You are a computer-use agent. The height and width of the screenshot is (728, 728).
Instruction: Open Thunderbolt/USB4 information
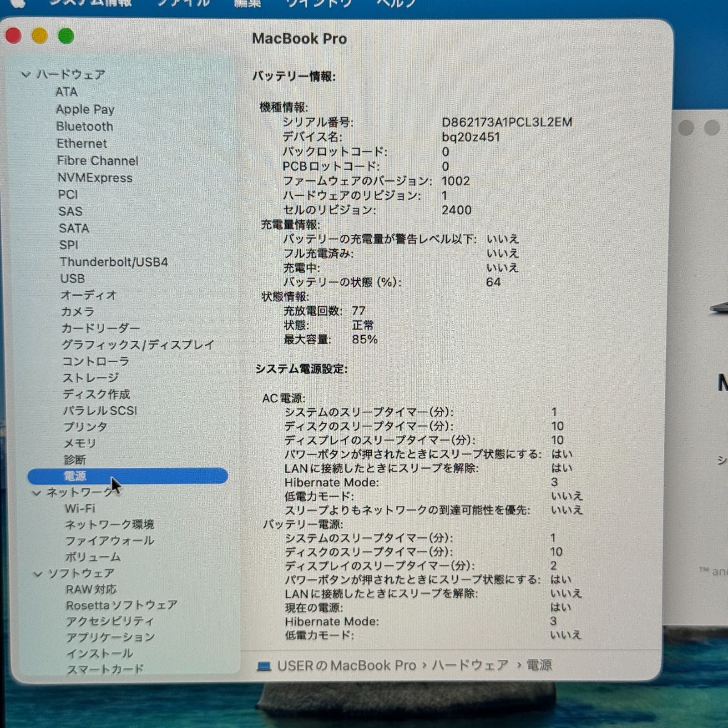(114, 262)
